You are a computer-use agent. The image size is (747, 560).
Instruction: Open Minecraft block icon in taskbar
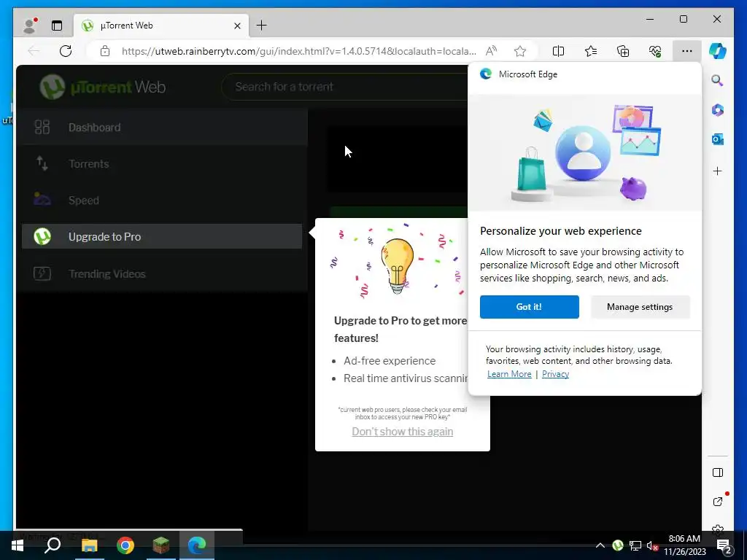[x=161, y=545]
